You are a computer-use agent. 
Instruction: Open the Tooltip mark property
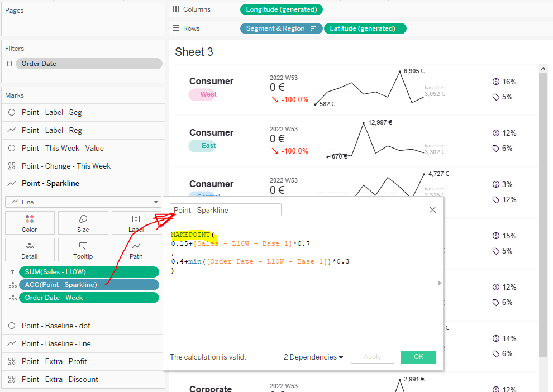click(x=83, y=249)
